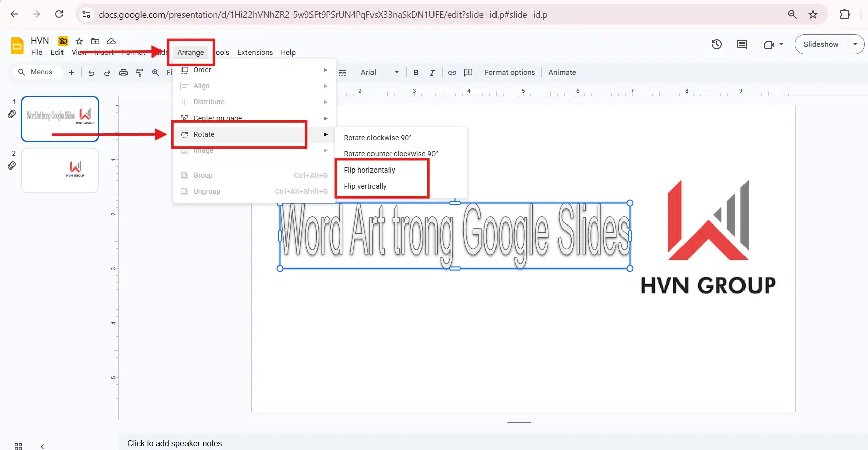This screenshot has width=868, height=450.
Task: Open the File menu
Action: coord(37,52)
